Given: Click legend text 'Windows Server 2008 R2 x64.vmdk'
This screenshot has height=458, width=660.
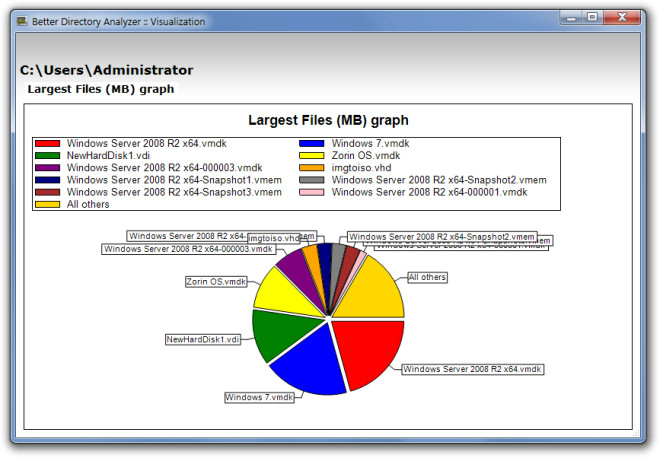Looking at the screenshot, I should [146, 144].
